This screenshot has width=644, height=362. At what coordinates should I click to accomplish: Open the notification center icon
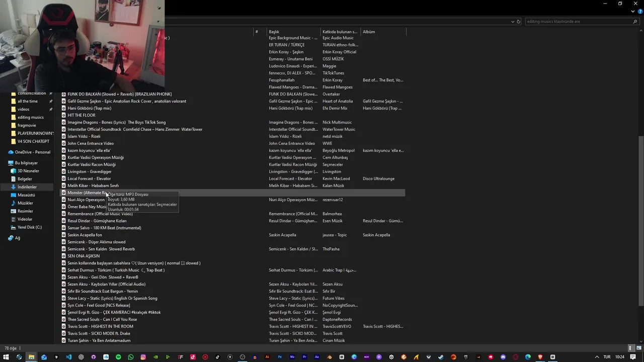click(x=633, y=357)
